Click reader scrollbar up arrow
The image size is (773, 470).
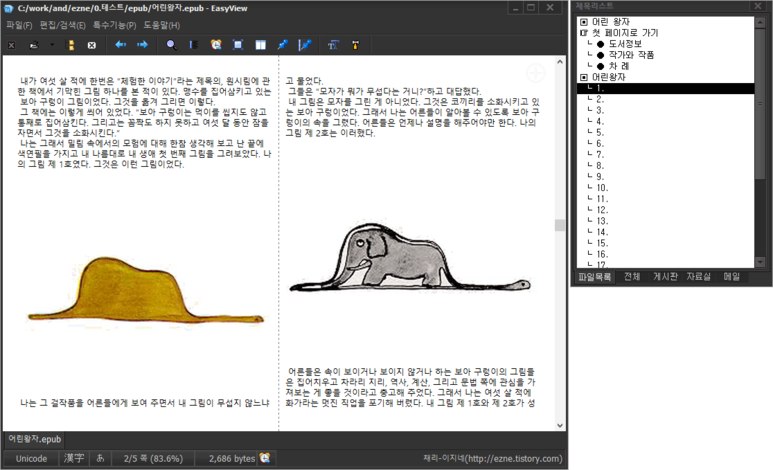click(560, 62)
